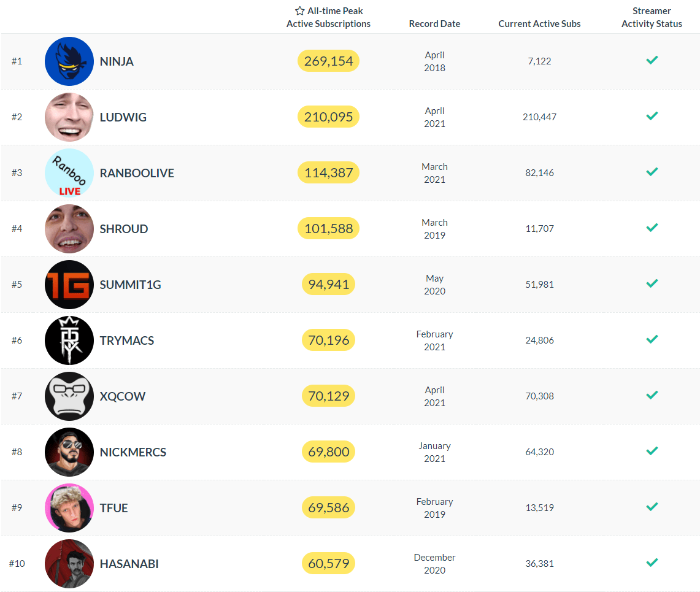700x592 pixels.
Task: Click Ninja's blue avatar icon
Action: click(x=69, y=61)
